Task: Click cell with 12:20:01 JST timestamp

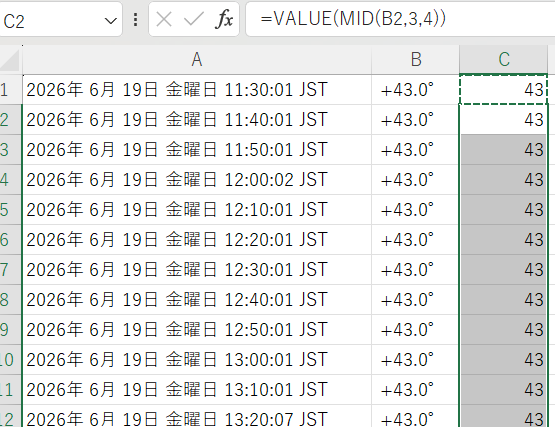Action: click(197, 240)
